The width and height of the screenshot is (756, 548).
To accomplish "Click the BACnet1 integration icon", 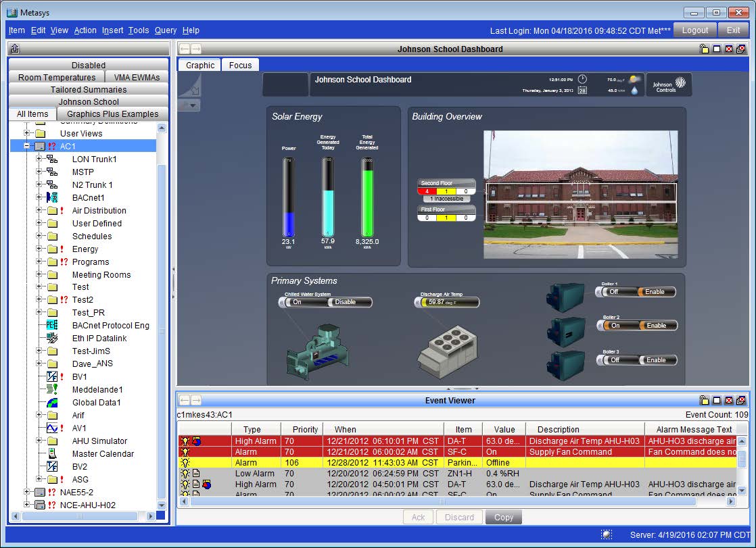I will [x=52, y=198].
